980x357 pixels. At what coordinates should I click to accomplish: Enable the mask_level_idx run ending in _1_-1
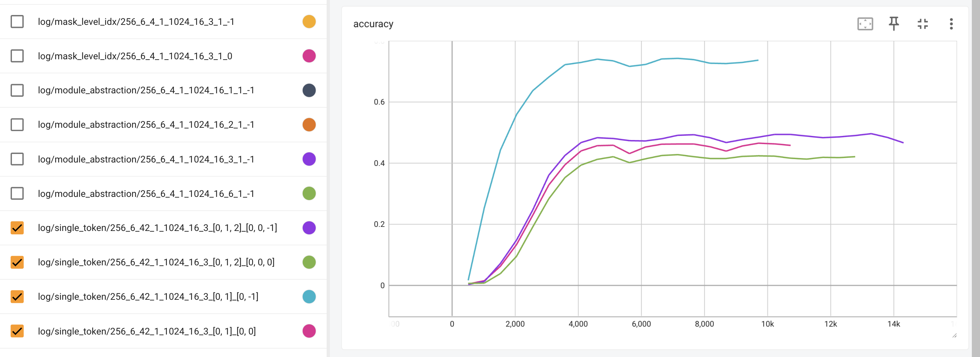[x=17, y=22]
